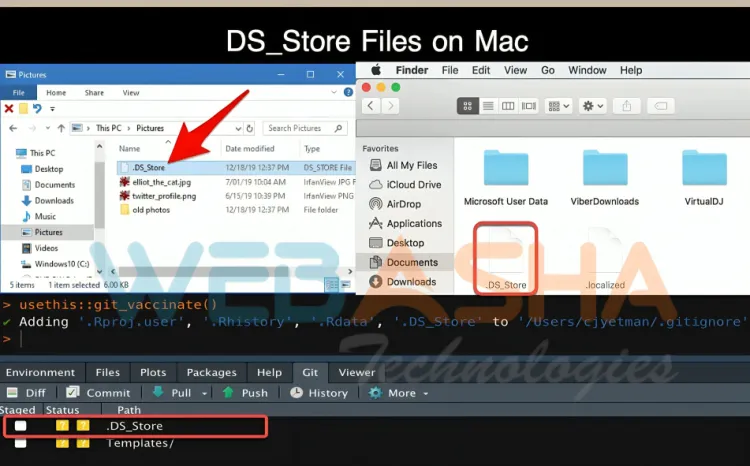Switch Finder to list view
Screen dimensions: 750x466
488,106
